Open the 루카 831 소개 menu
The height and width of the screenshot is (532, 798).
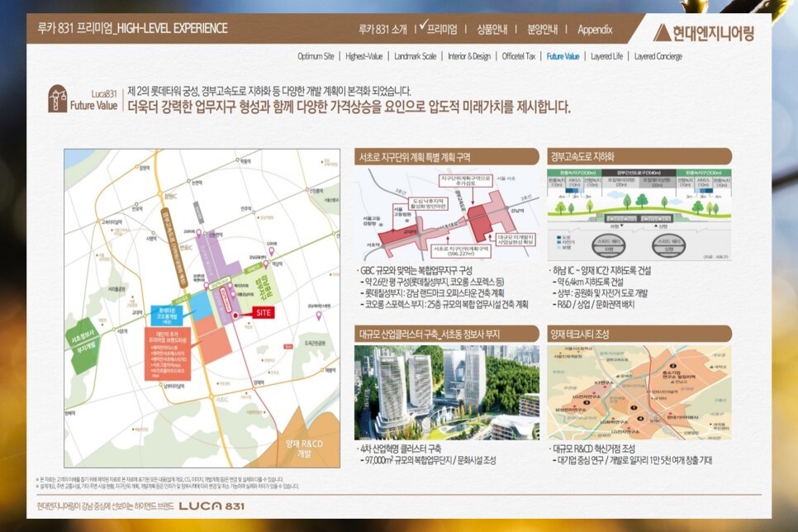pyautogui.click(x=382, y=30)
